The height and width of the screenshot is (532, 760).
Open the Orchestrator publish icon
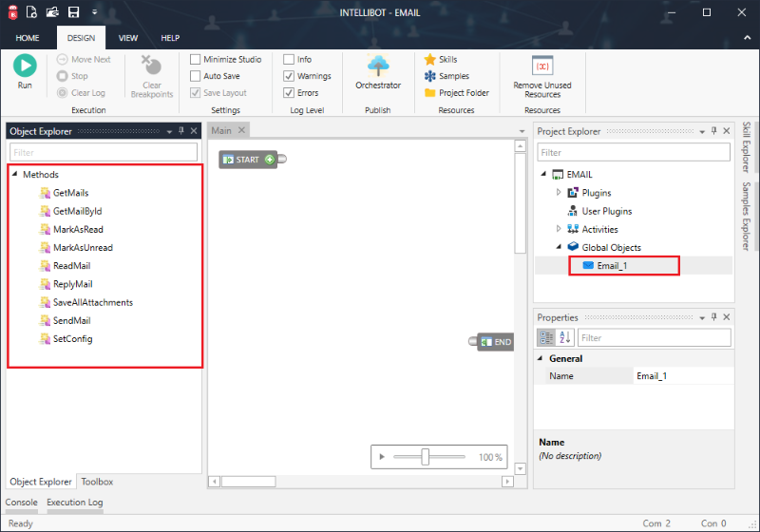pyautogui.click(x=378, y=66)
